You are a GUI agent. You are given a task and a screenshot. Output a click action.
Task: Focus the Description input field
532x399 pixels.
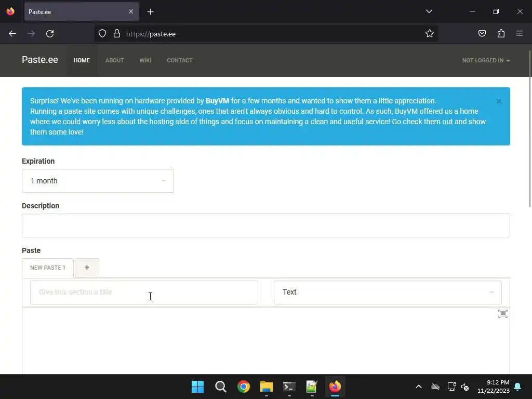265,225
